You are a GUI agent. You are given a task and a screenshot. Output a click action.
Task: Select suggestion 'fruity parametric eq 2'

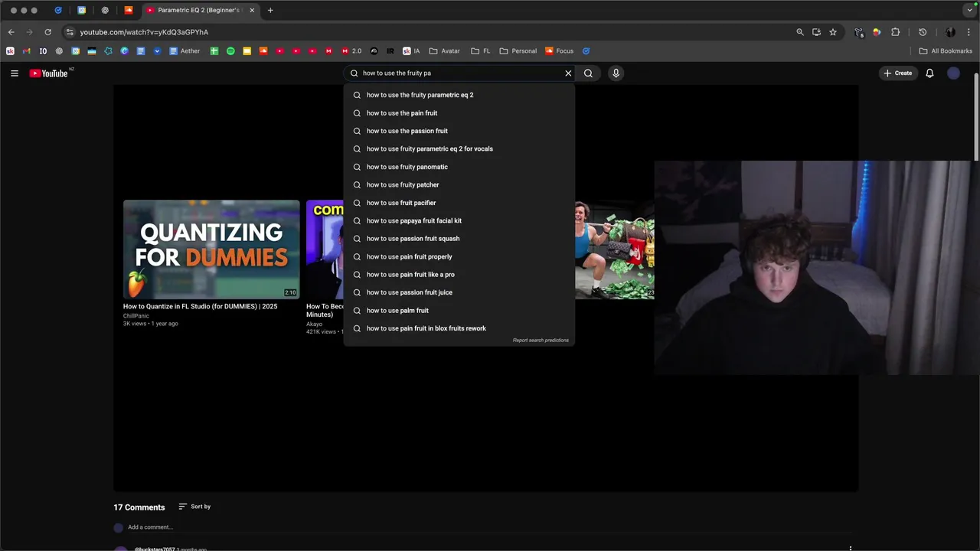[x=459, y=95]
